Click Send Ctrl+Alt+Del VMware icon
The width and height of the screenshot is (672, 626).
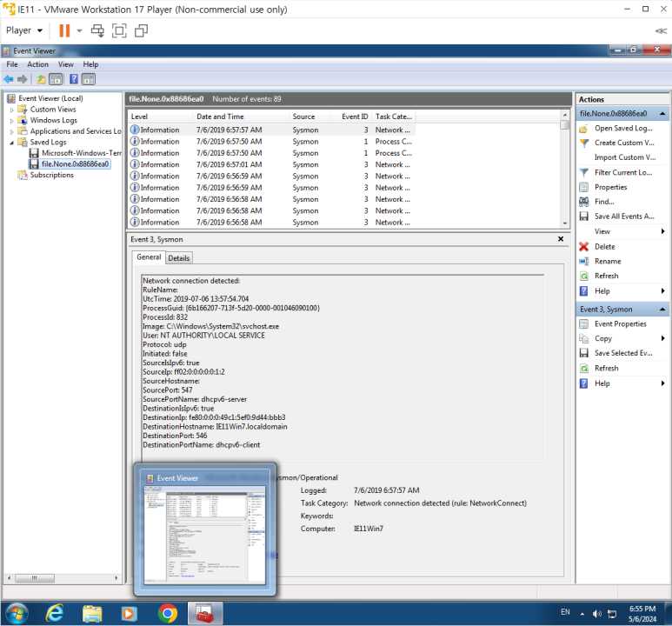click(x=97, y=30)
